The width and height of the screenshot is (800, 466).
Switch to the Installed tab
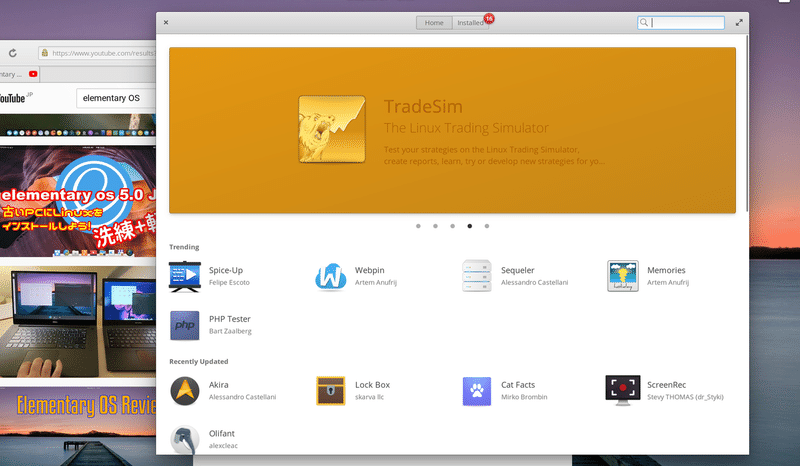coord(470,22)
